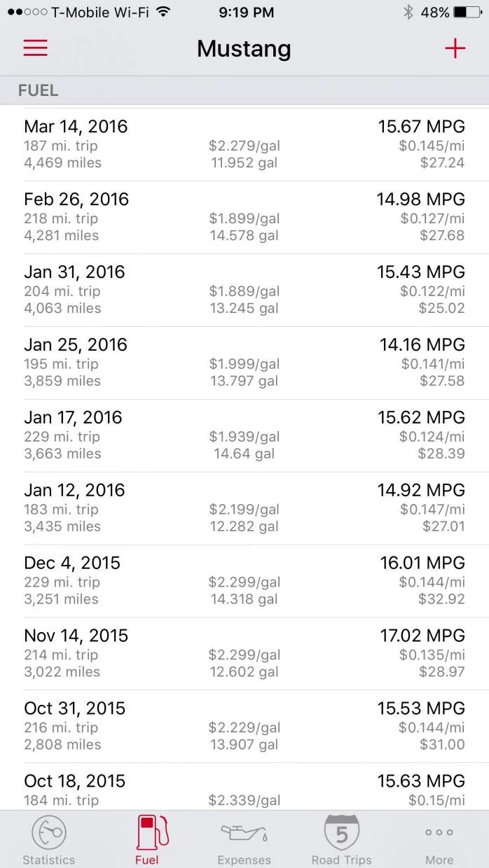This screenshot has height=868, width=489.
Task: Tap the battery indicator in status bar
Action: [467, 12]
